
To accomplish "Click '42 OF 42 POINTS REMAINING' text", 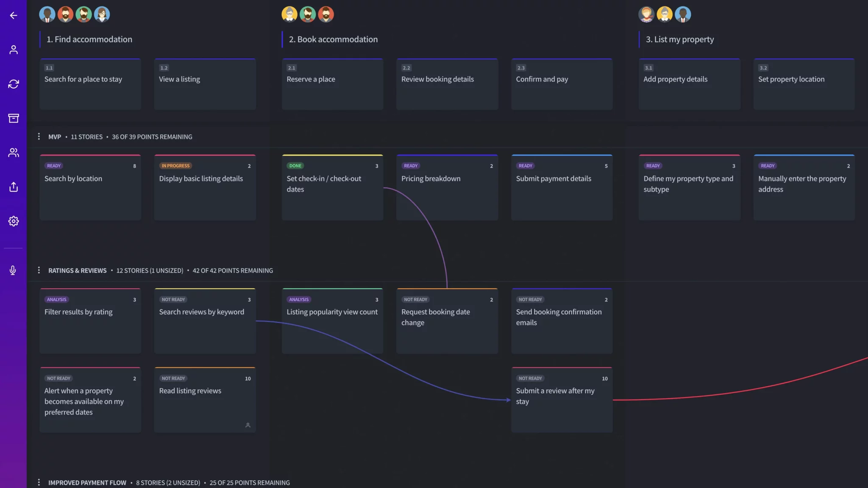I will [233, 271].
